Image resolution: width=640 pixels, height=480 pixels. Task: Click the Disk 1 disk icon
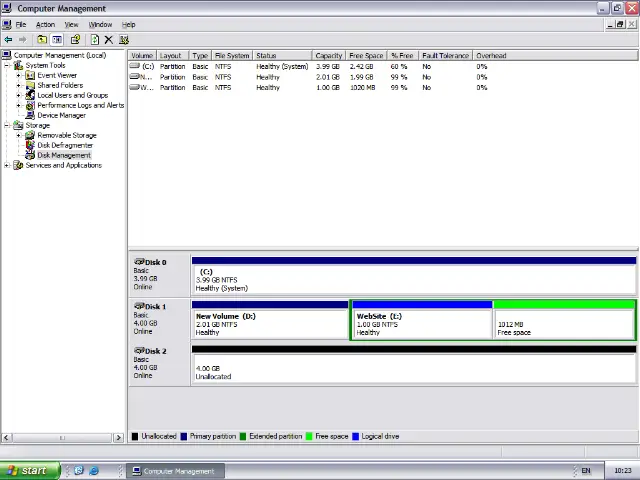click(x=139, y=306)
